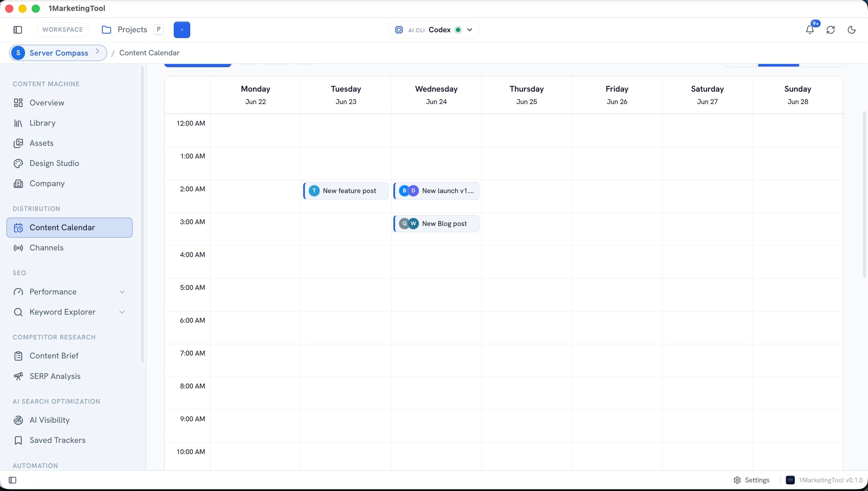Click the S avatar of Server Compass

coord(18,53)
